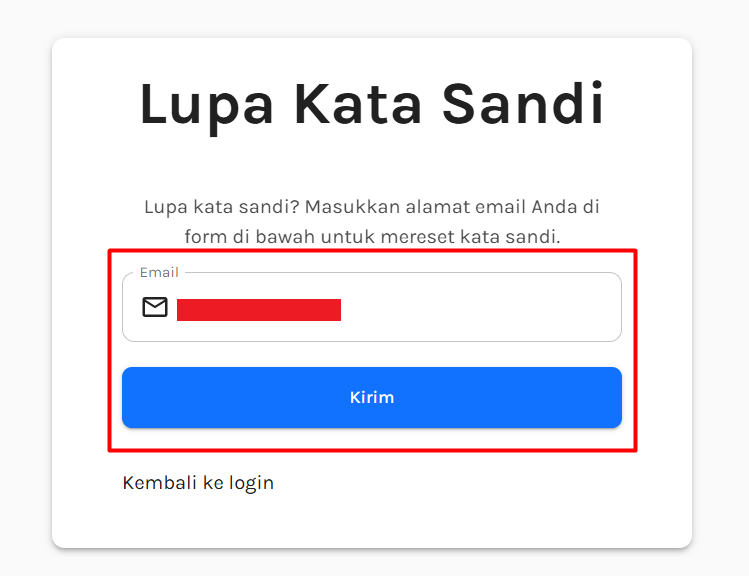Screen dimensions: 749x576
Task: Click the red redacted email text
Action: pyautogui.click(x=259, y=309)
